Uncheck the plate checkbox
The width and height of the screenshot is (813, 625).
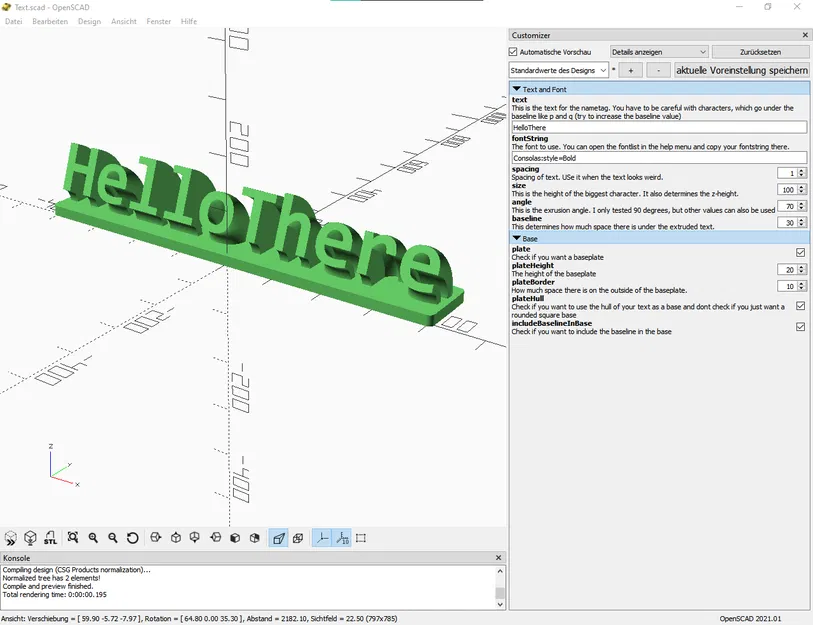(x=800, y=252)
